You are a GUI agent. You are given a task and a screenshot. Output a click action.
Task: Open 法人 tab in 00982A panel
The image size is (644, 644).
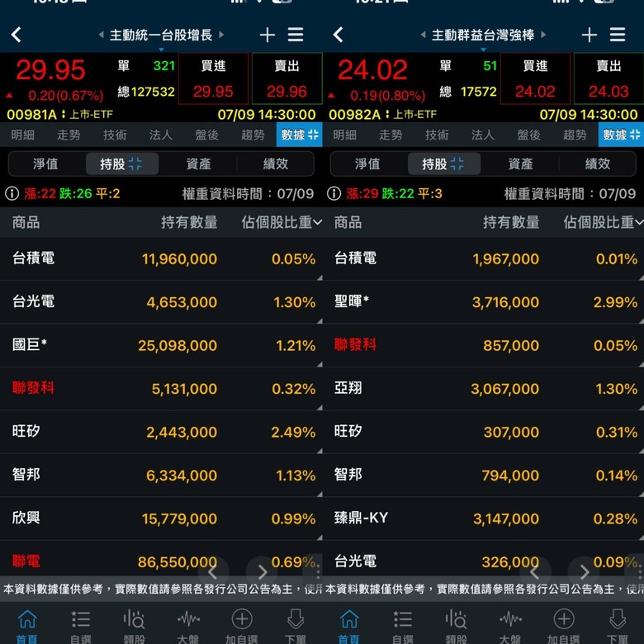pos(483,135)
